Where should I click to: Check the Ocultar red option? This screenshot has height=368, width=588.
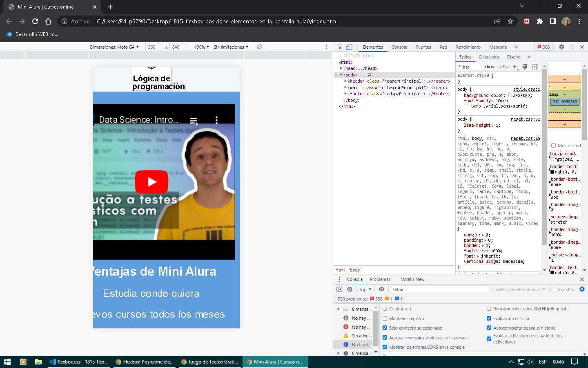point(385,309)
